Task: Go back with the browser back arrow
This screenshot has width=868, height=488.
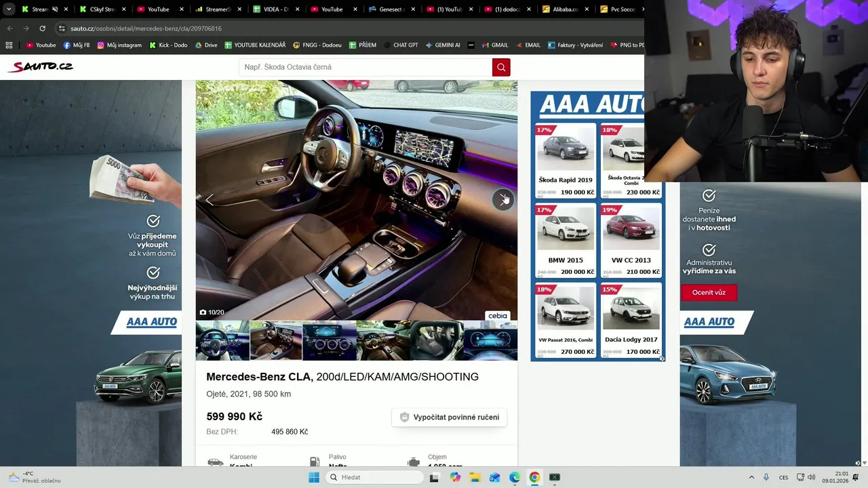Action: click(9, 28)
